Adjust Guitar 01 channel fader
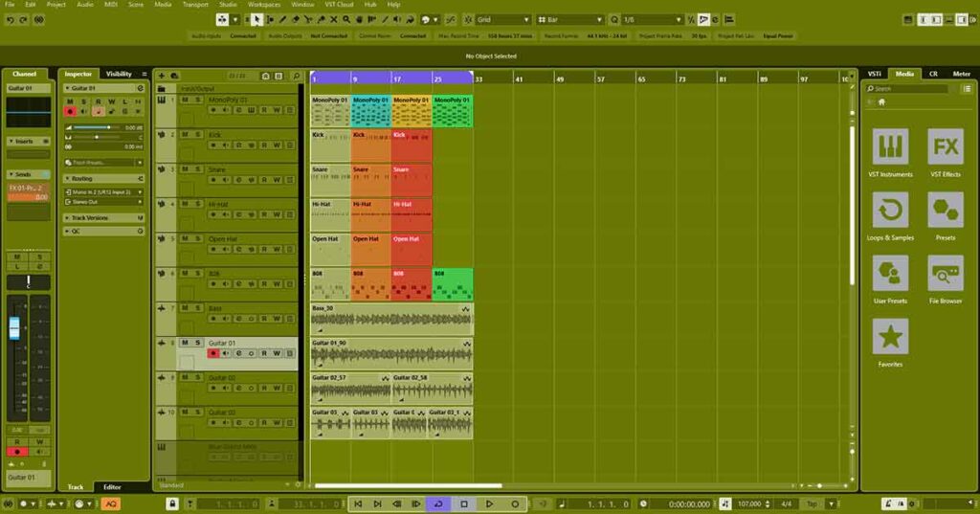Screen dimensions: 980x514 14,327
